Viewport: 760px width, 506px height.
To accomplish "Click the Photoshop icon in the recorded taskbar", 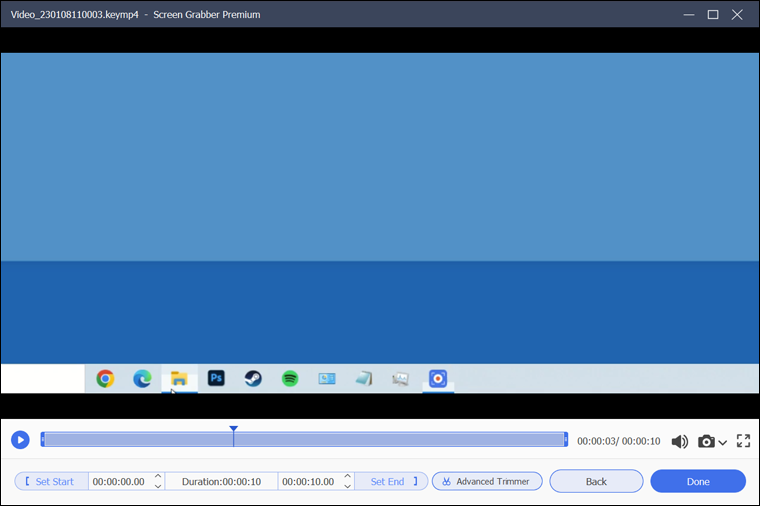I will pos(216,378).
